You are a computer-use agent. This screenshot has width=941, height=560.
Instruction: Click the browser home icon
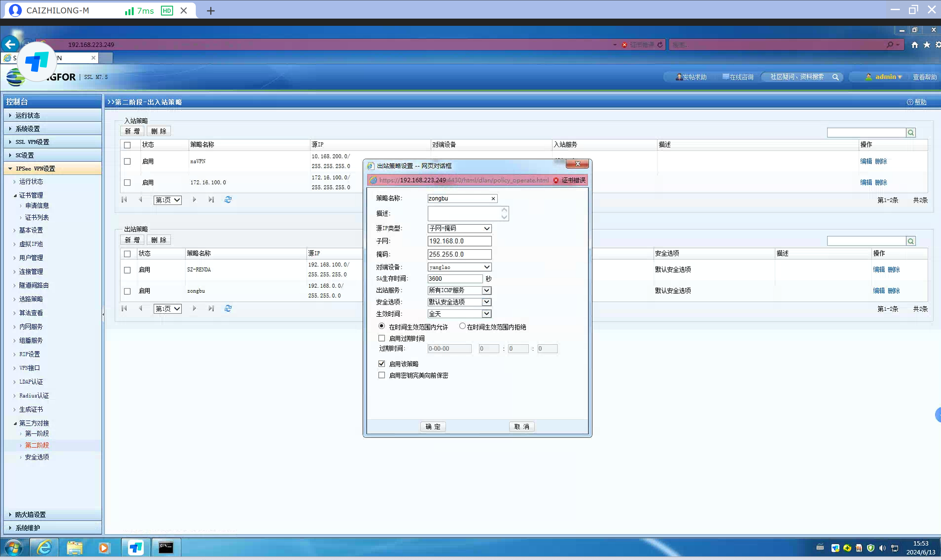(x=914, y=45)
